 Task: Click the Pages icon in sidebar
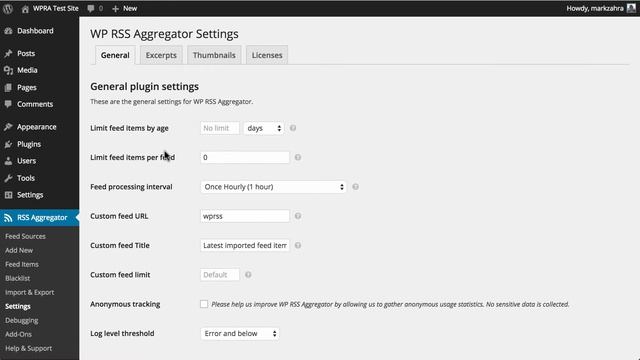(8, 87)
